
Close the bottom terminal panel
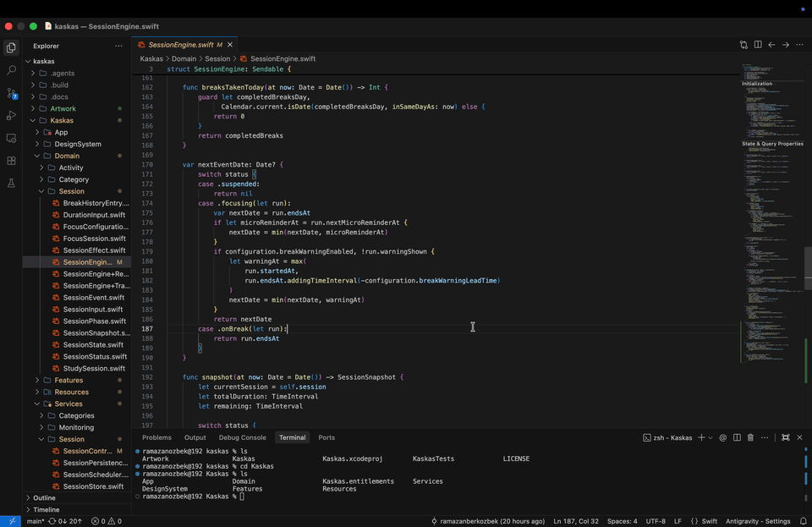[799, 438]
